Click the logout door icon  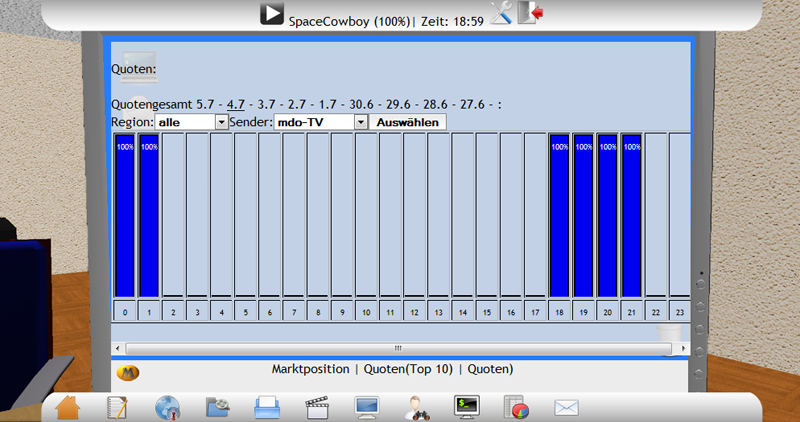point(530,14)
